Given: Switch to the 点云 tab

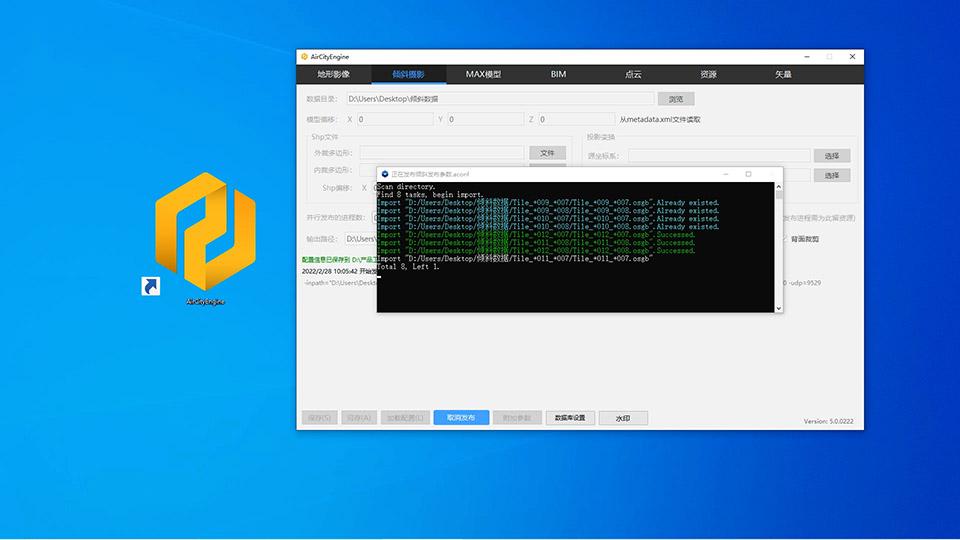Looking at the screenshot, I should 633,74.
